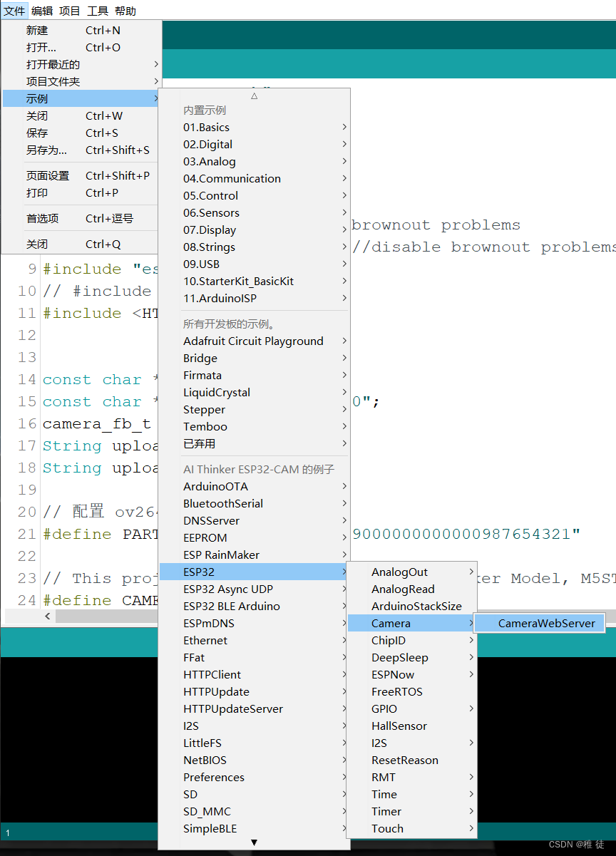Open HTTPClient examples

click(x=254, y=675)
